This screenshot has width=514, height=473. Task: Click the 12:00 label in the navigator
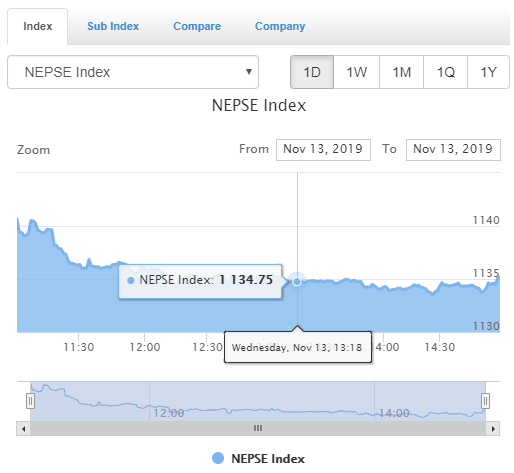pyautogui.click(x=169, y=413)
